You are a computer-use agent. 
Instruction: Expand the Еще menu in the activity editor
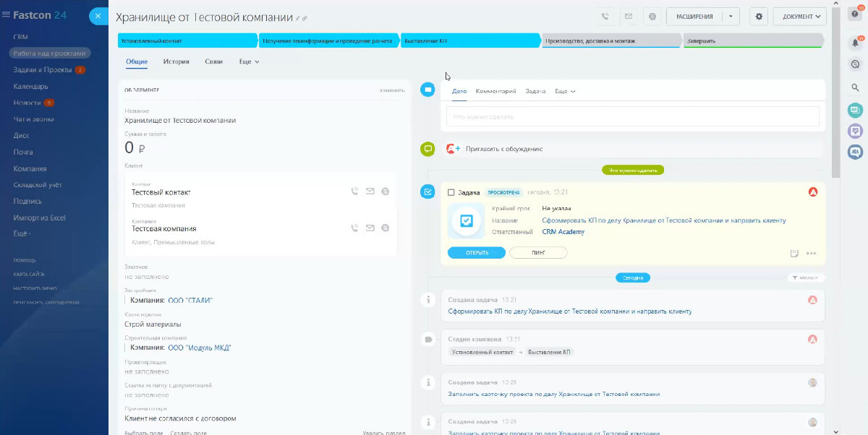tap(565, 92)
